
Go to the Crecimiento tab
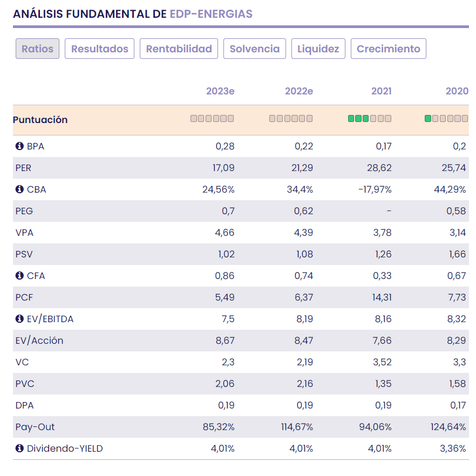pyautogui.click(x=389, y=49)
